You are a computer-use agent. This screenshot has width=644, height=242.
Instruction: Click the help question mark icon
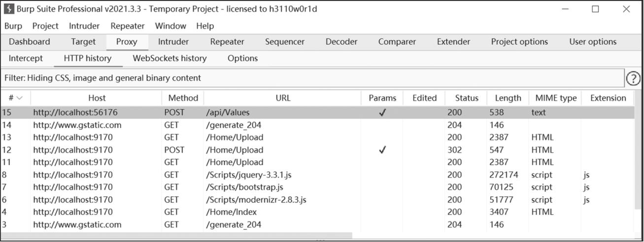point(633,78)
